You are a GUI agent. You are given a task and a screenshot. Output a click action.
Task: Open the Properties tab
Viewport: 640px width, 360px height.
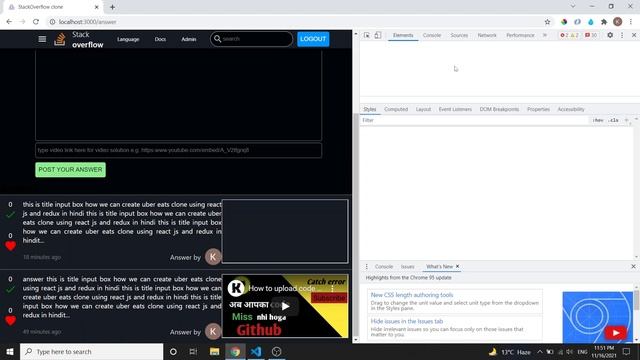tap(538, 109)
